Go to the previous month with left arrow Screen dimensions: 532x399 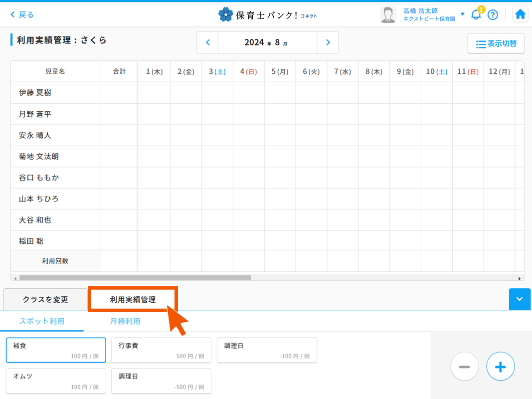207,42
